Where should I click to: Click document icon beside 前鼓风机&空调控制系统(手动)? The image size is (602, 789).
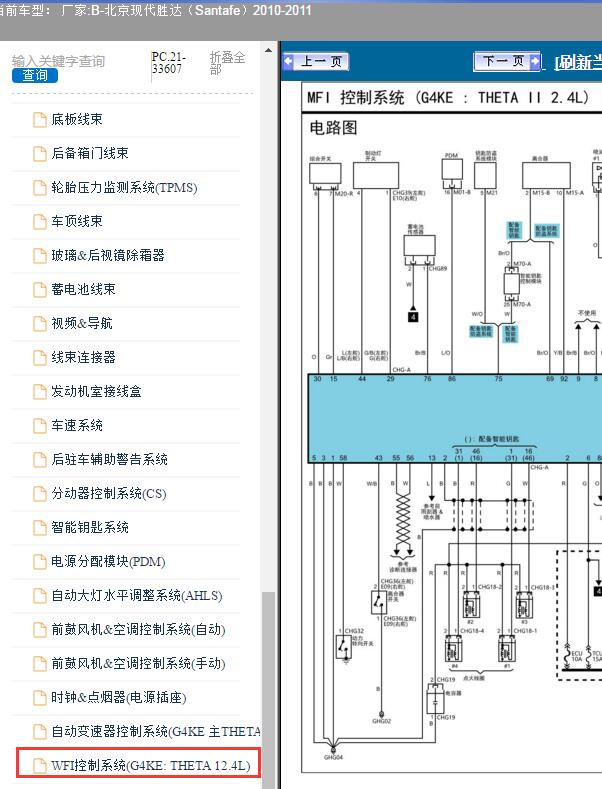coord(40,664)
